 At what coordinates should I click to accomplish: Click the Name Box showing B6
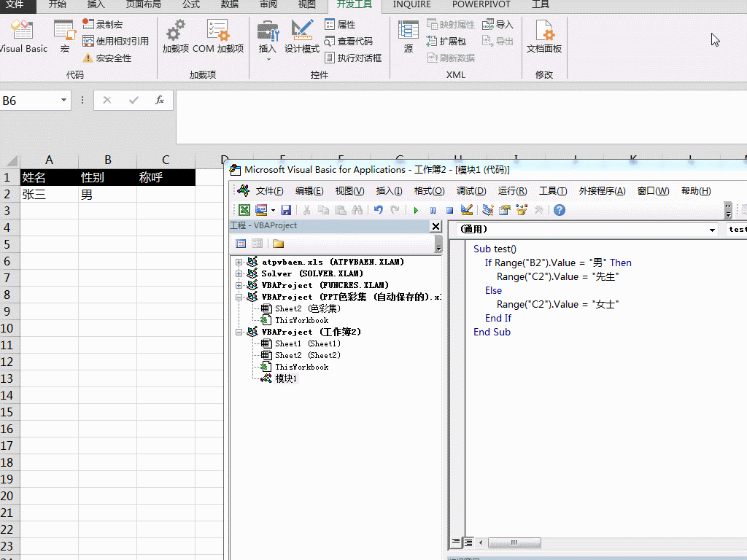tap(28, 101)
